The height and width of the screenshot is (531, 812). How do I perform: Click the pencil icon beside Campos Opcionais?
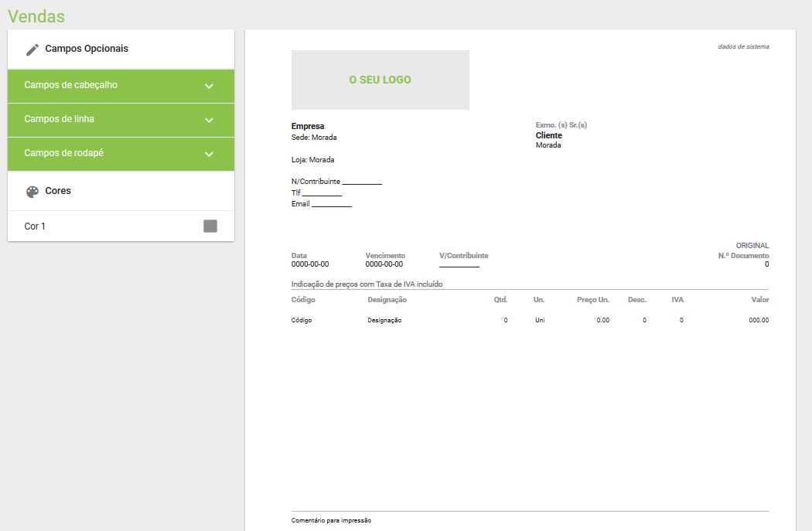(x=32, y=49)
